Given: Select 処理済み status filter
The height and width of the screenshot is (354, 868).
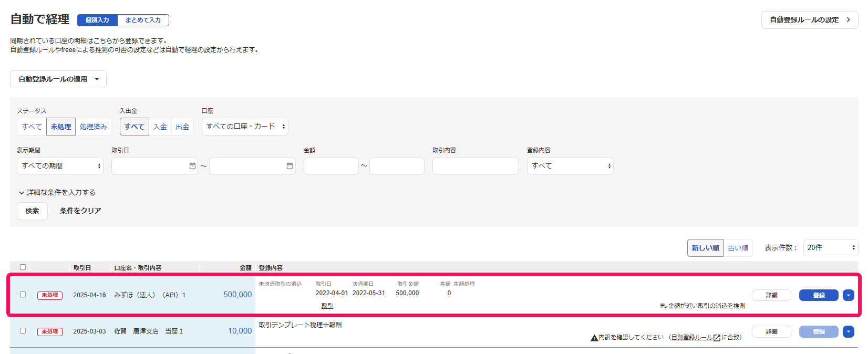Looking at the screenshot, I should click(x=94, y=127).
